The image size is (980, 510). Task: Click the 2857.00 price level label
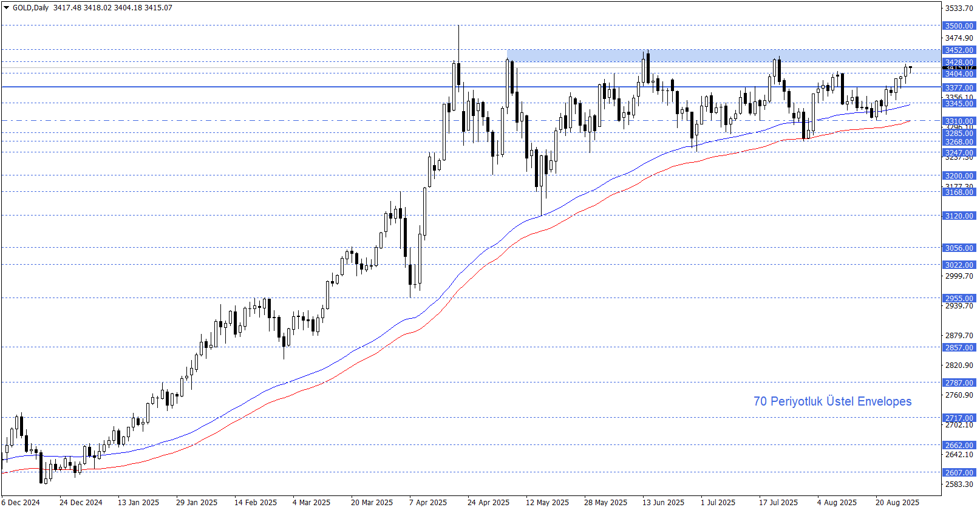[959, 347]
